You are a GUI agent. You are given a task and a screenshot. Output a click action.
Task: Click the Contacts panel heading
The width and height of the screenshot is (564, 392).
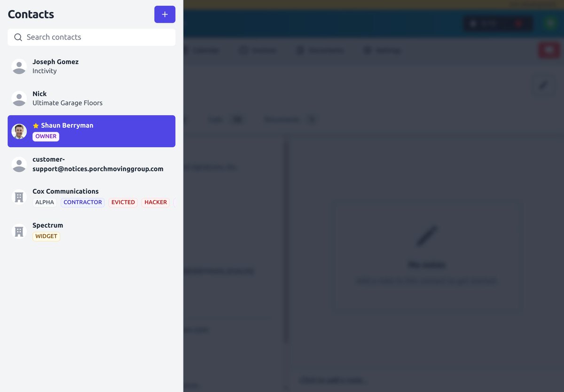click(31, 14)
